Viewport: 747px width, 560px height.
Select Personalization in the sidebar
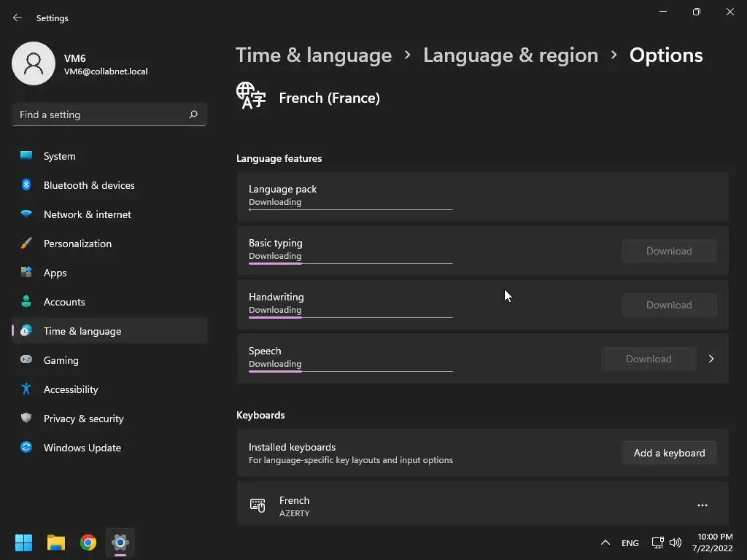(x=77, y=244)
